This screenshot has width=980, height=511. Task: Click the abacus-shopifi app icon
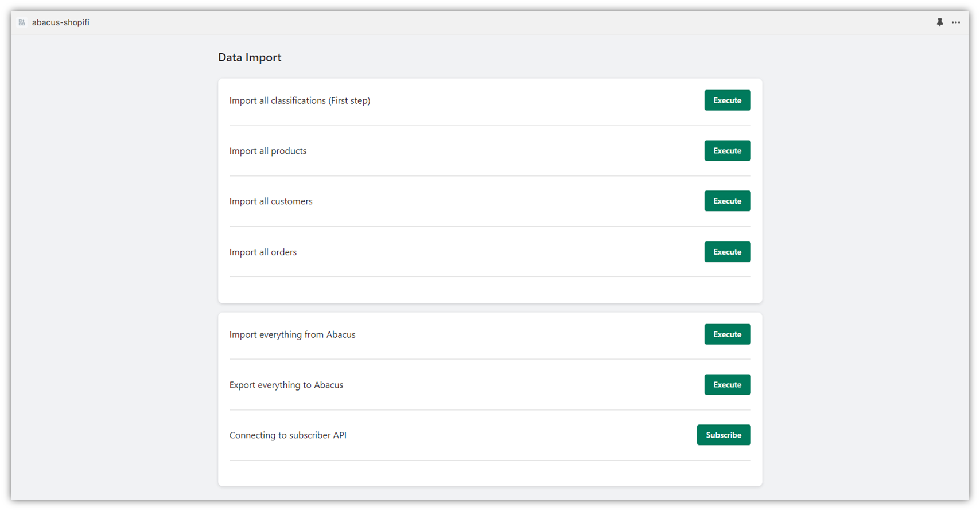pyautogui.click(x=22, y=22)
